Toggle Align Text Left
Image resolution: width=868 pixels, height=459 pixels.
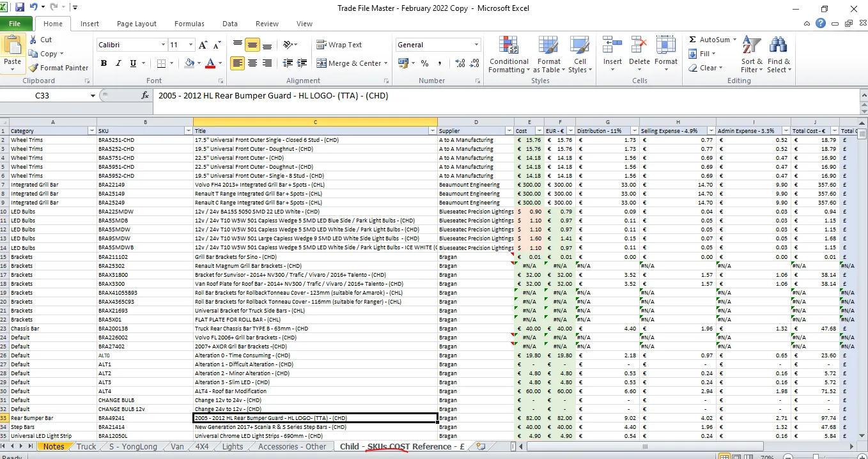(238, 63)
